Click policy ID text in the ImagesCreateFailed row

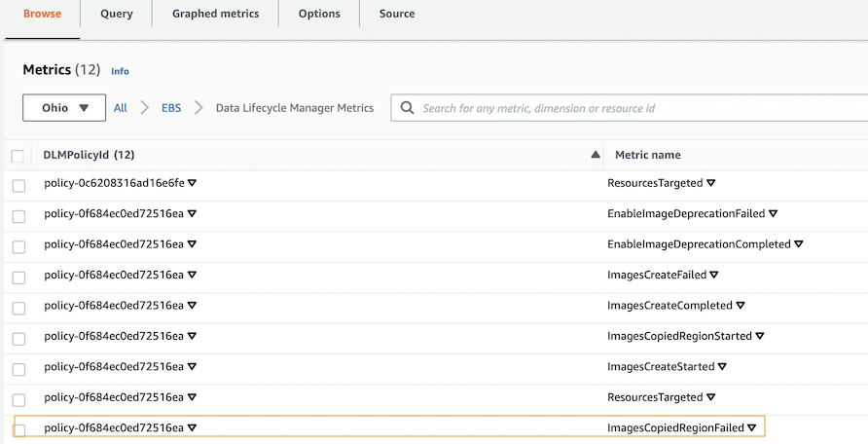(x=114, y=275)
